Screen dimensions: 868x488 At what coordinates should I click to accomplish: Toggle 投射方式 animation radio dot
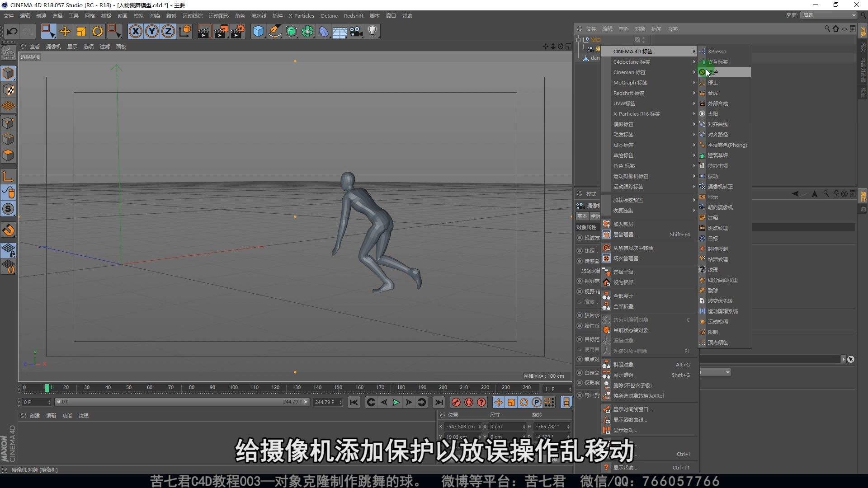coord(580,238)
